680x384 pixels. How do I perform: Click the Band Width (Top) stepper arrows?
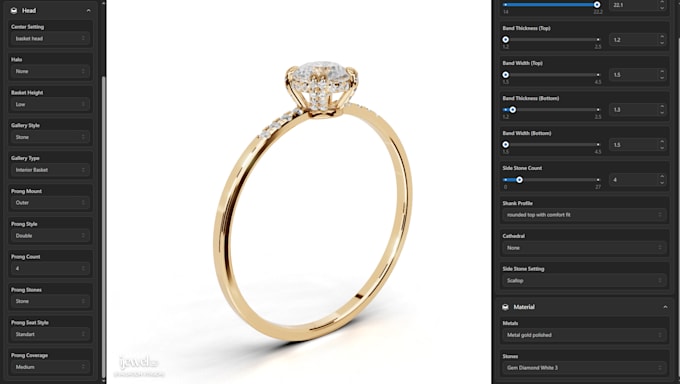pos(662,75)
